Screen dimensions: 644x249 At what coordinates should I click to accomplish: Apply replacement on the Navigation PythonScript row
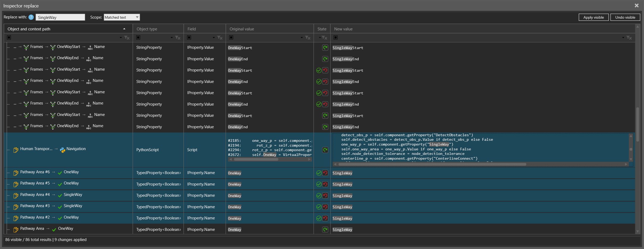pyautogui.click(x=325, y=150)
